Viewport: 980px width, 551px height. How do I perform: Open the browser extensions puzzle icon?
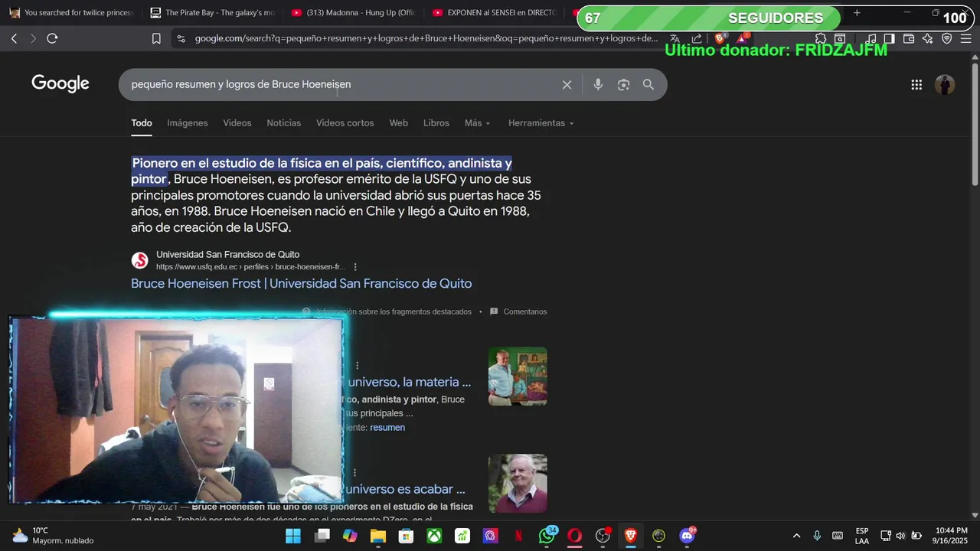[x=821, y=38]
